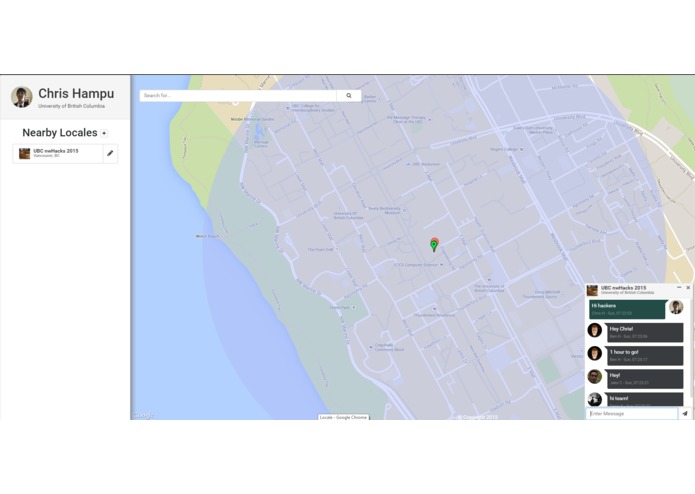Viewport: 695px width, 494px height.
Task: Click the 'Hi hackers' chat message
Action: [627, 309]
